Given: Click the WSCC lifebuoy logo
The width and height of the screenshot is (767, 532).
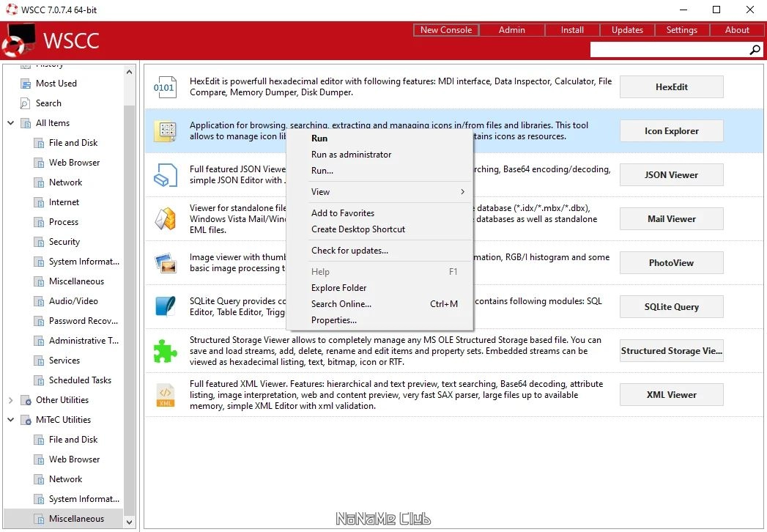Looking at the screenshot, I should pyautogui.click(x=18, y=40).
